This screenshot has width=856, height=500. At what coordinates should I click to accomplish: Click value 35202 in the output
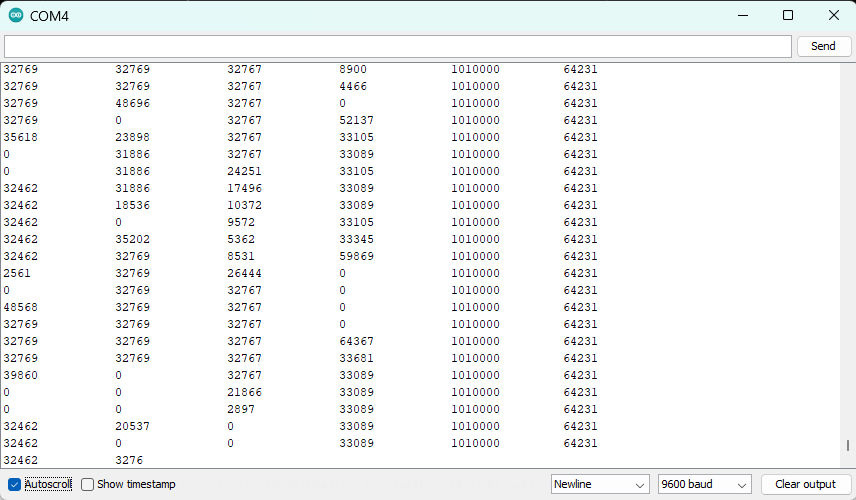click(x=132, y=239)
